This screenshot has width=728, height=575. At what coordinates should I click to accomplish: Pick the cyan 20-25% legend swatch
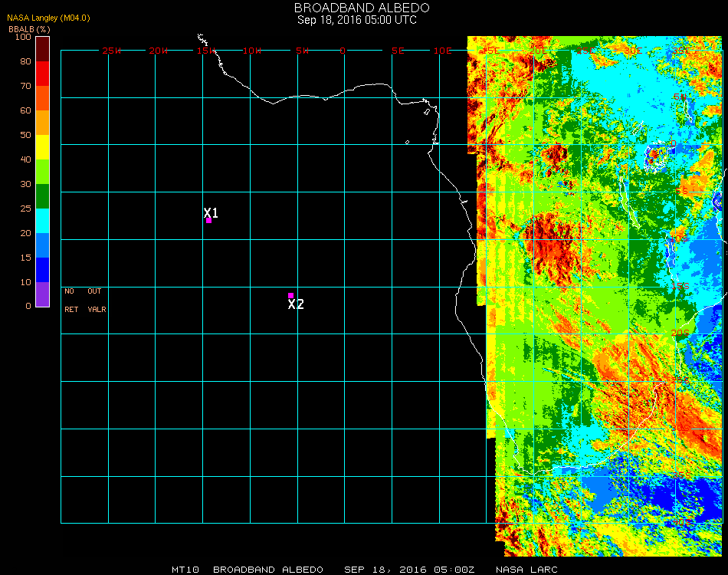point(43,221)
